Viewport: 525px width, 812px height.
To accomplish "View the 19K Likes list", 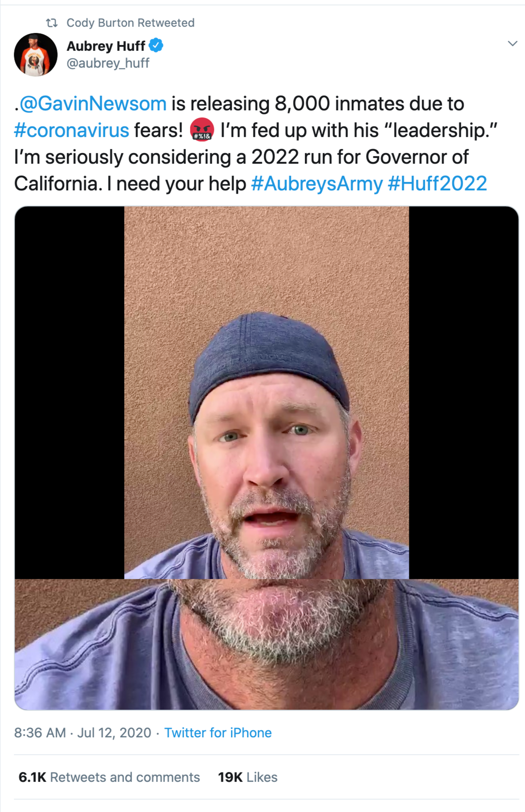I will coord(247,777).
